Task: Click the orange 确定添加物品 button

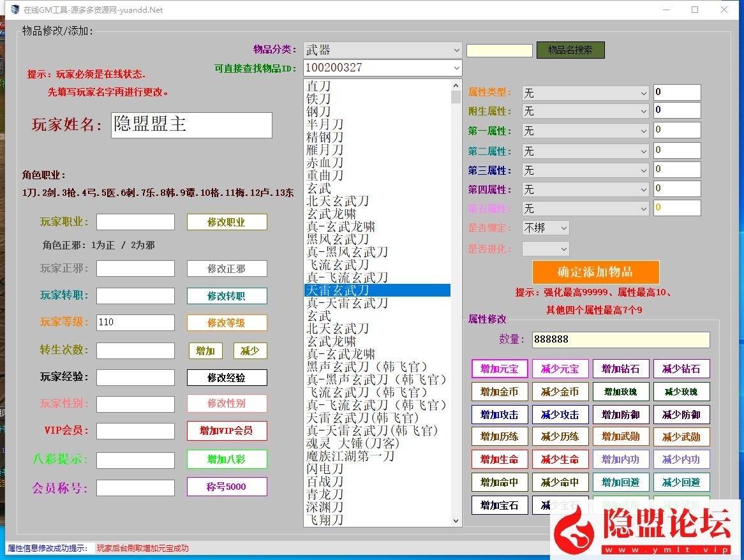Action: [x=596, y=272]
